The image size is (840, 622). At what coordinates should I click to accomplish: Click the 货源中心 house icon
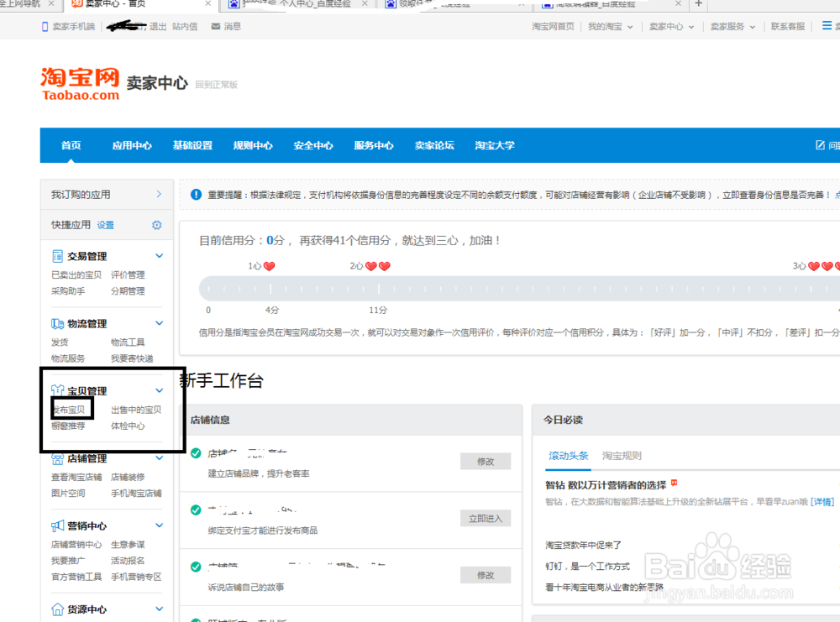click(57, 609)
